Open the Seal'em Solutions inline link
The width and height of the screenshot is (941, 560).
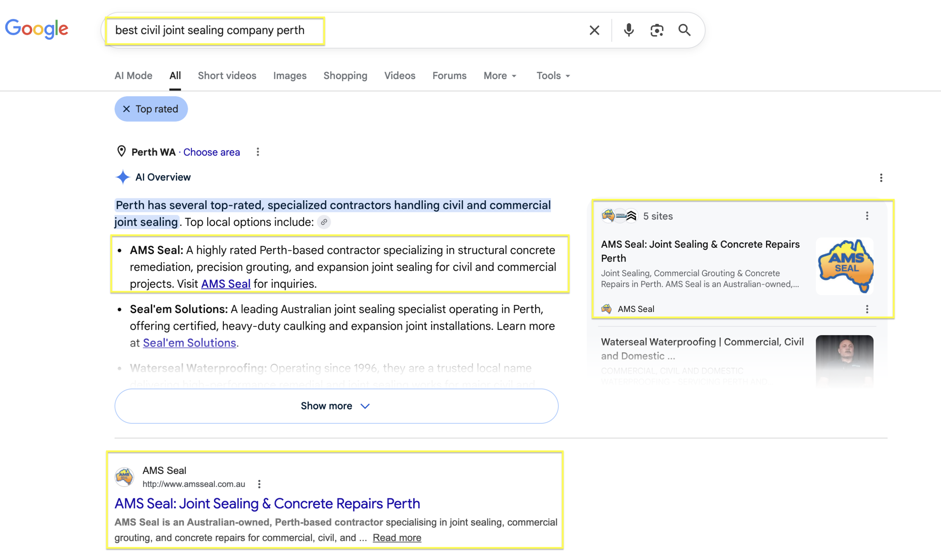pos(189,342)
